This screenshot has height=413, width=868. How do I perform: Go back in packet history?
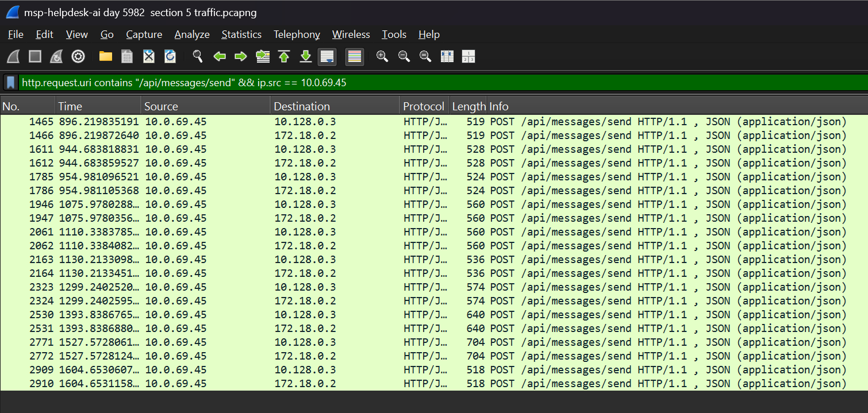(x=219, y=56)
